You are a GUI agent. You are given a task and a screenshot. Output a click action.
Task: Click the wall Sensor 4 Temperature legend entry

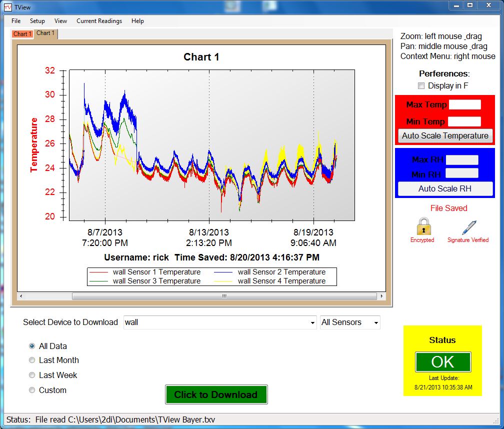point(270,281)
